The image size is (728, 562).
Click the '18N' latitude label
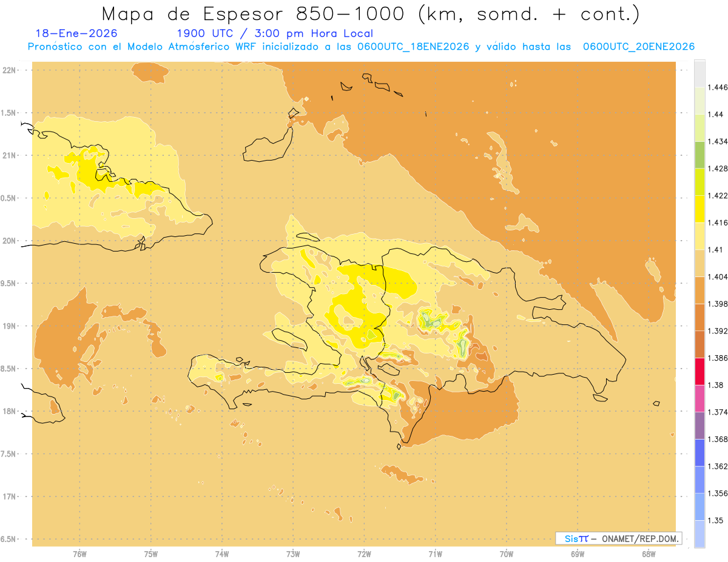9,411
